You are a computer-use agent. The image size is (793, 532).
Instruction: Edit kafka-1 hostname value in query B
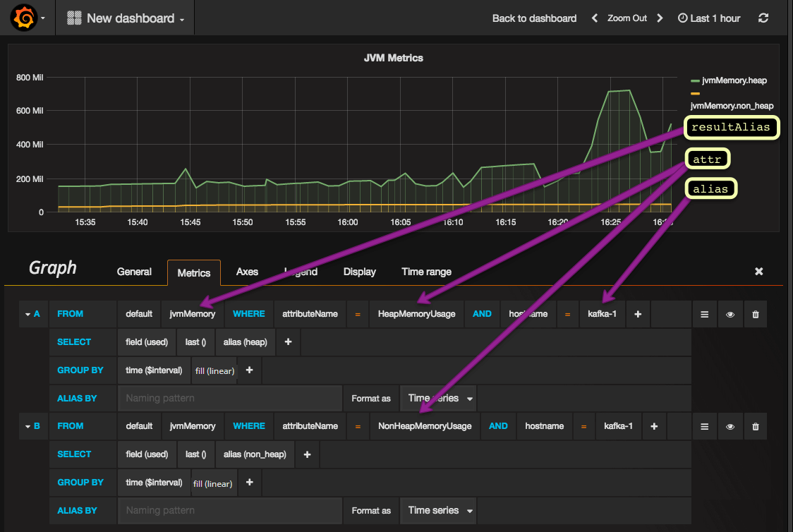[618, 426]
